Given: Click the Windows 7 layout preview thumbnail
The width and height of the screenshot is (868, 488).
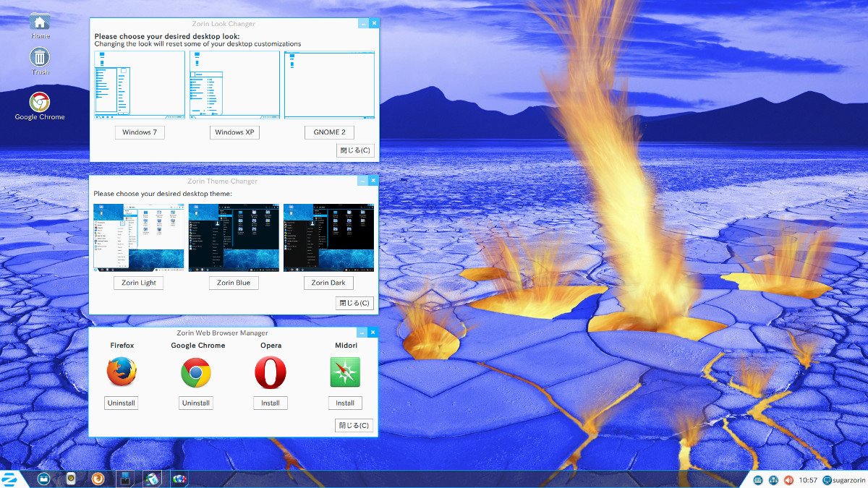Looking at the screenshot, I should click(140, 85).
